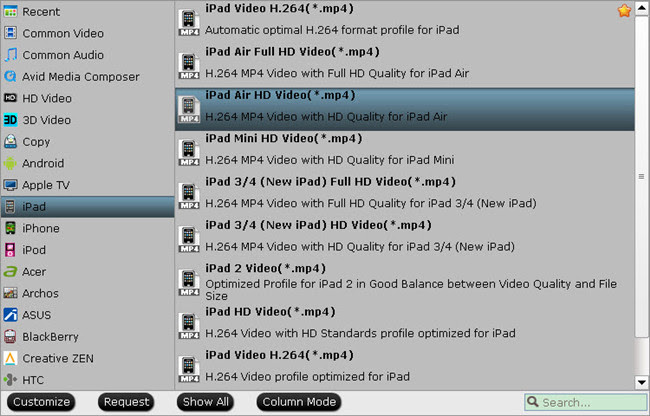This screenshot has width=650, height=416.
Task: Select iPad HD Video(*.mp4) format
Action: (x=405, y=326)
